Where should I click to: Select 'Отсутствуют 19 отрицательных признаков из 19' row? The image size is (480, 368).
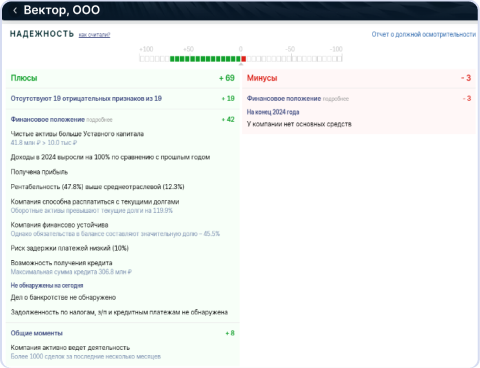tap(123, 99)
